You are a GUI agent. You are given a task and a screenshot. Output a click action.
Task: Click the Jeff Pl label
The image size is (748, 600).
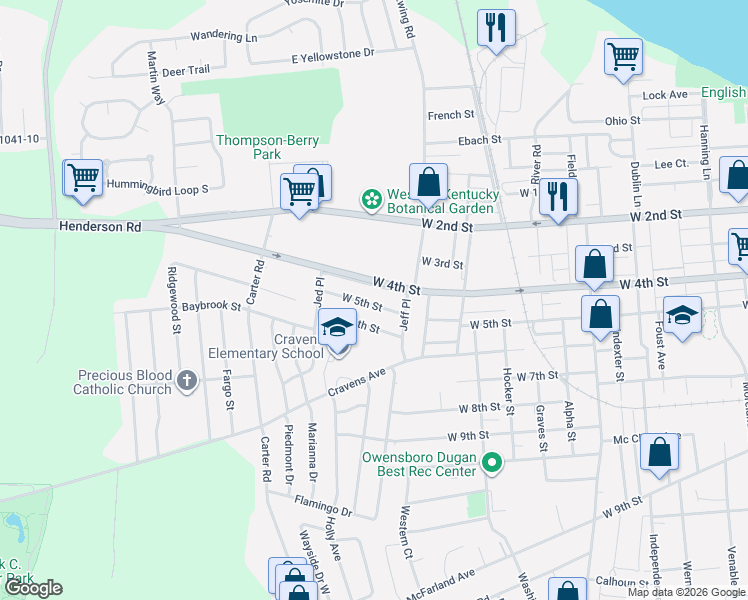[x=405, y=315]
